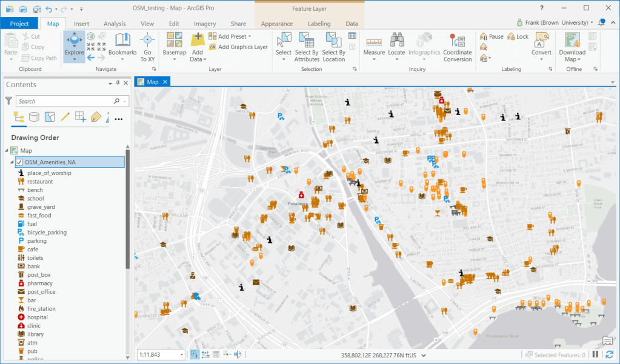Pause map drawing in the status bar
Image resolution: width=620 pixels, height=364 pixels.
pos(596,354)
